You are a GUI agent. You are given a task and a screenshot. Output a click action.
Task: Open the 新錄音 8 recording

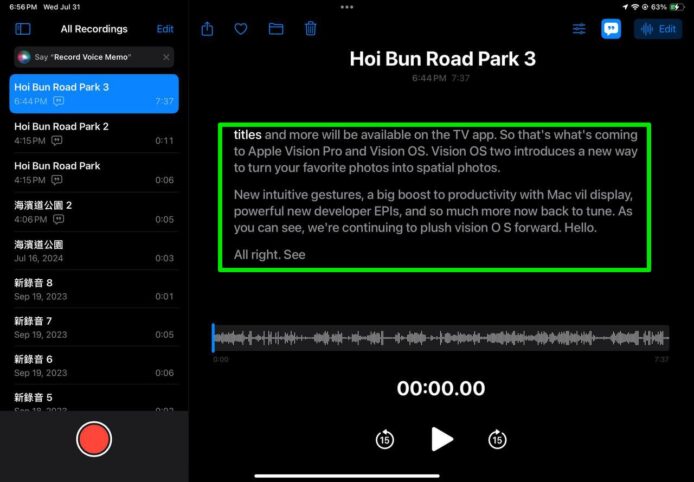pos(93,289)
